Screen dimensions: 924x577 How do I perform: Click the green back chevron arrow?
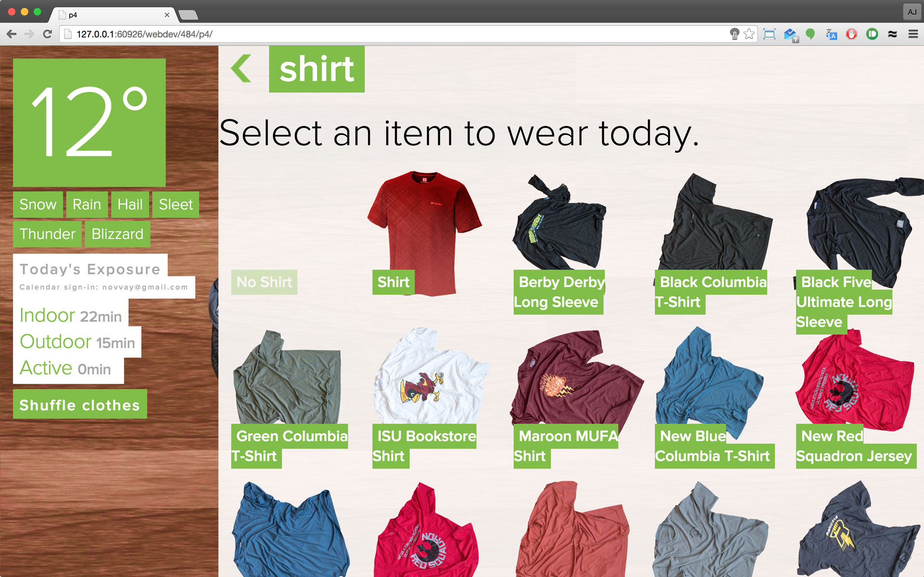241,68
